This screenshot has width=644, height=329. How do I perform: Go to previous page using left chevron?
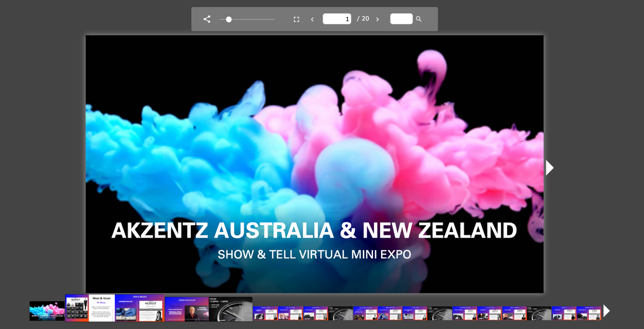[312, 19]
